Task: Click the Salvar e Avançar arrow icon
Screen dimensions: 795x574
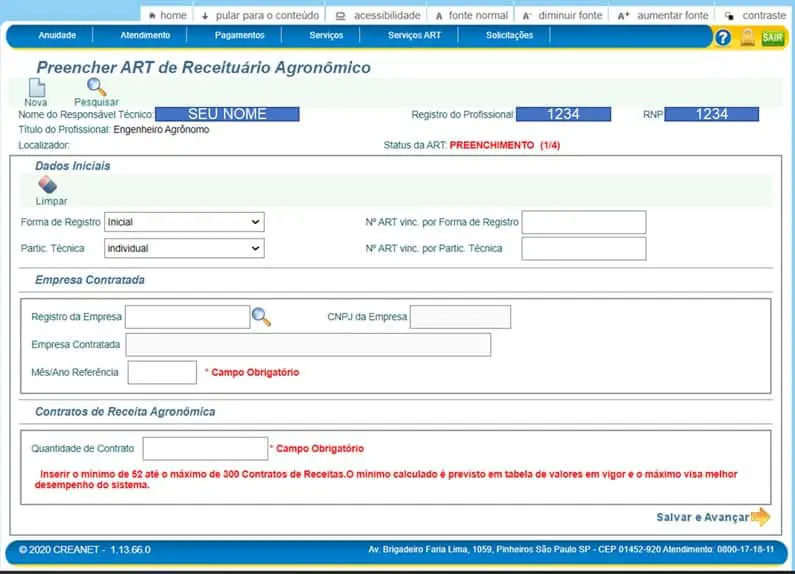Action: tap(760, 517)
